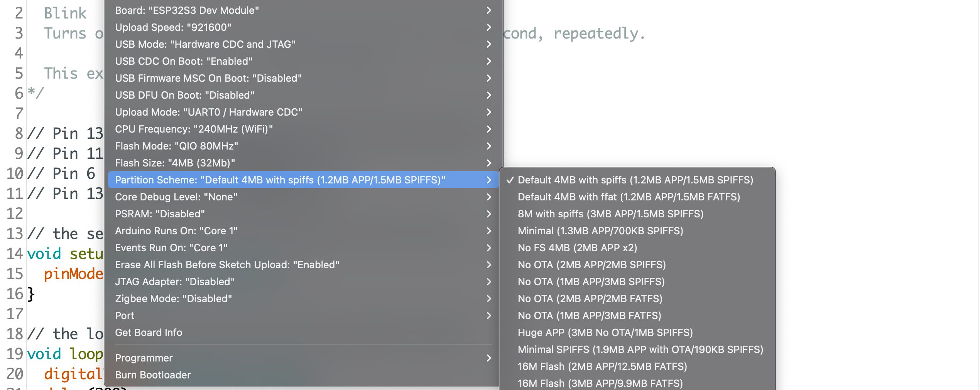Expand the PSRAM "Disabled" option
The width and height of the screenshot is (980, 390).
(160, 214)
